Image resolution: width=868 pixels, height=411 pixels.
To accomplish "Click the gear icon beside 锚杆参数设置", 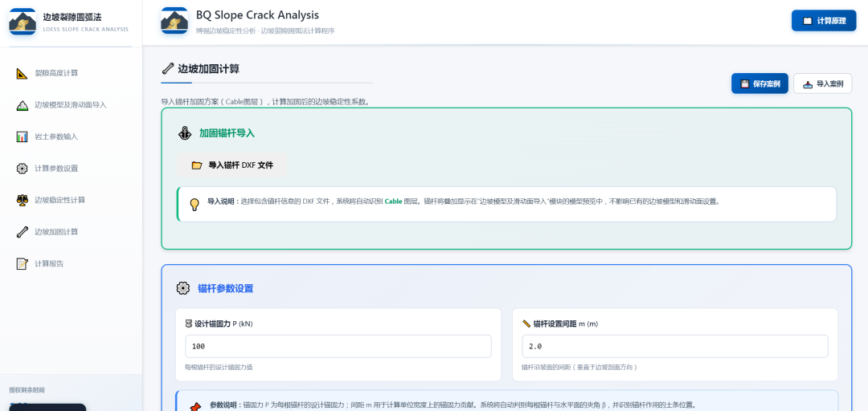I will tap(183, 288).
